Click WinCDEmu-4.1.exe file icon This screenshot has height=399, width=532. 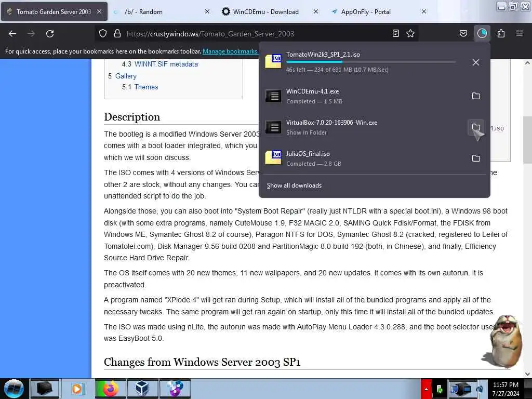pyautogui.click(x=273, y=96)
